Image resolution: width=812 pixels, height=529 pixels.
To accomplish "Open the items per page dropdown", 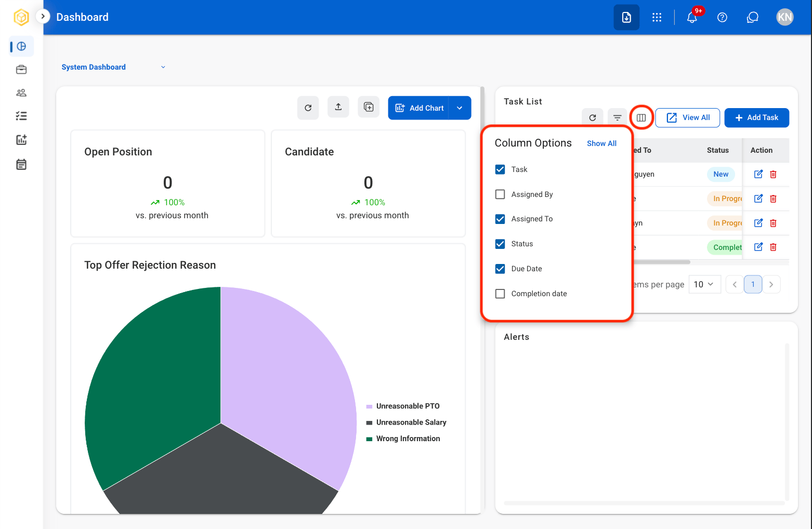I will [704, 284].
